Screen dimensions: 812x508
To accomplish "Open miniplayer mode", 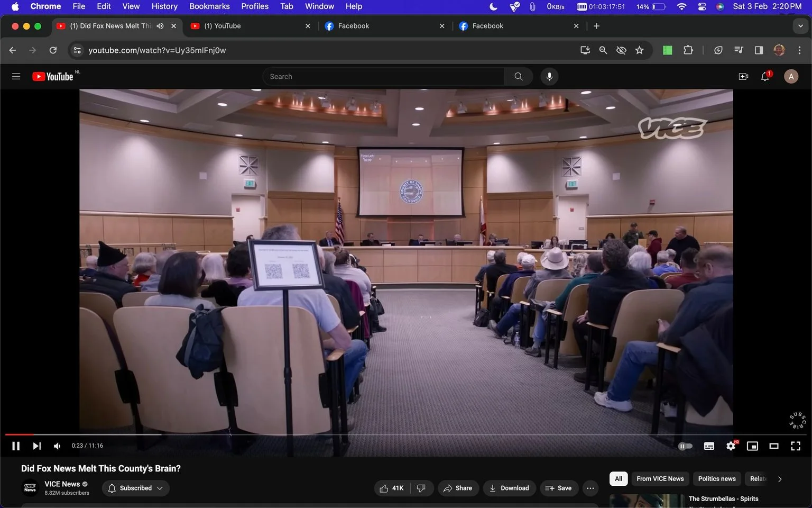I will (x=752, y=446).
